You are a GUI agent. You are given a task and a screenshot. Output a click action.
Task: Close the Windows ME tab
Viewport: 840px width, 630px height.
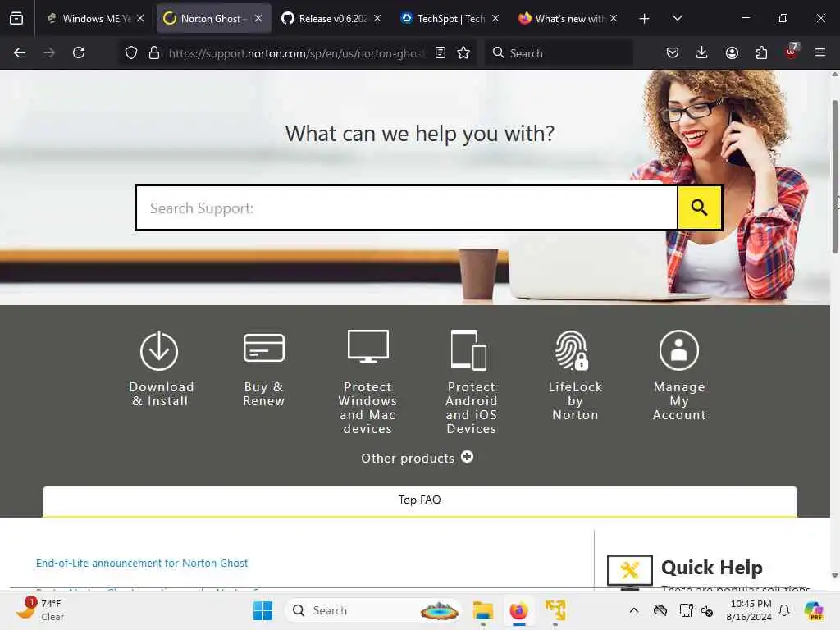point(139,18)
